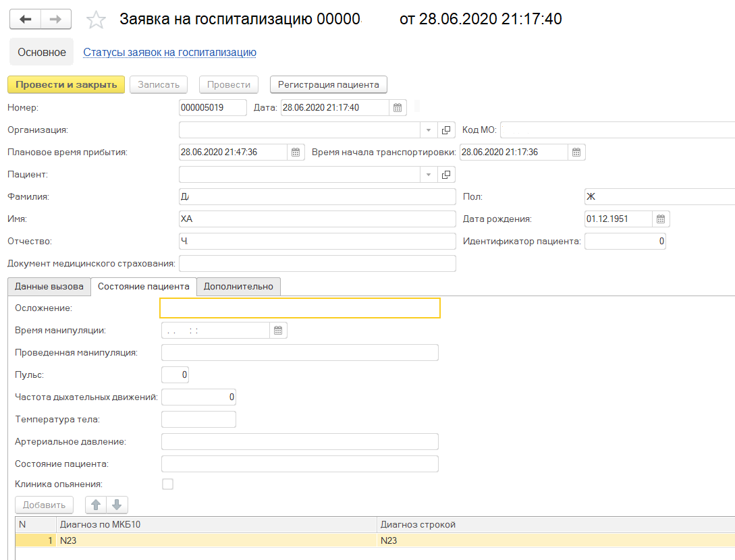Image resolution: width=735 pixels, height=560 pixels.
Task: Open calendar for Дата рождения
Action: click(661, 219)
